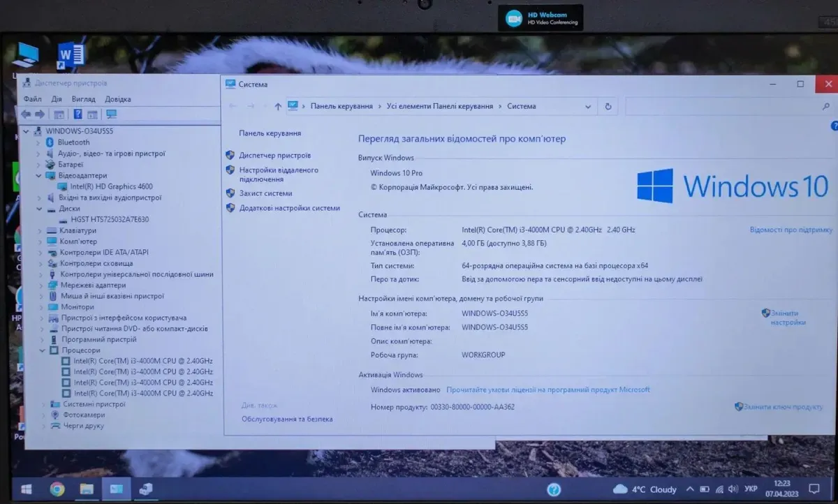Open File Explorer from the taskbar
The image size is (838, 504).
(x=87, y=489)
